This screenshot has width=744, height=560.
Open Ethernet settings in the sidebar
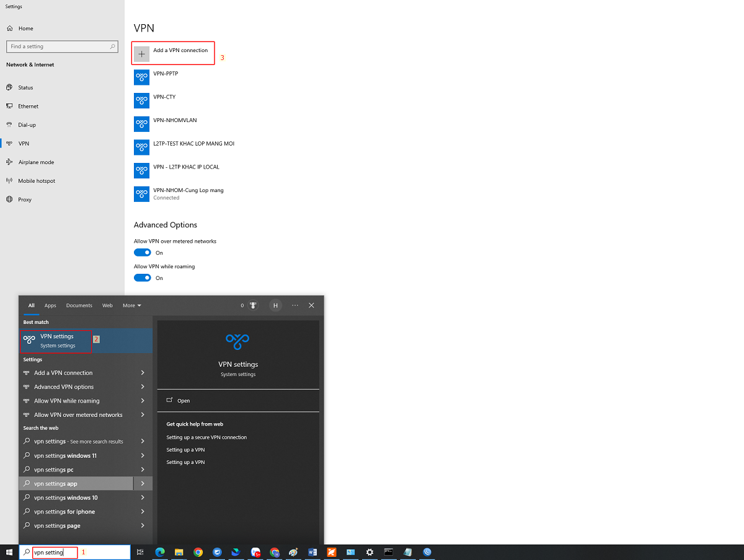(x=28, y=106)
